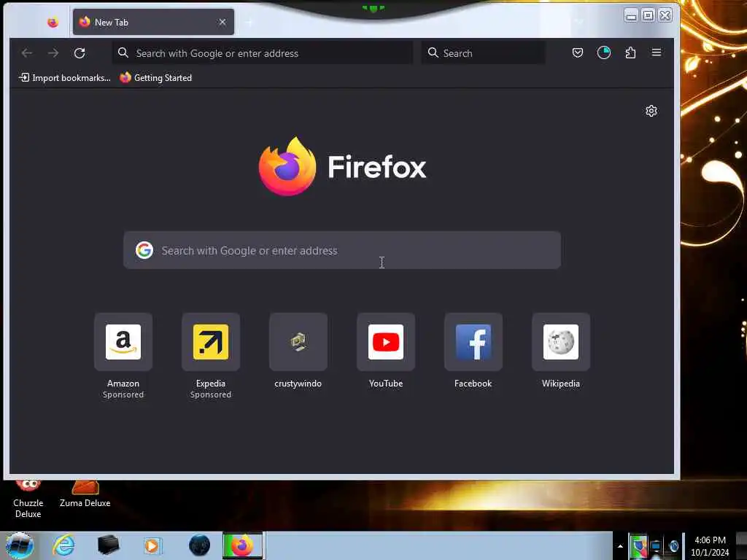
Task: Open the Extensions puzzle icon
Action: coord(630,52)
